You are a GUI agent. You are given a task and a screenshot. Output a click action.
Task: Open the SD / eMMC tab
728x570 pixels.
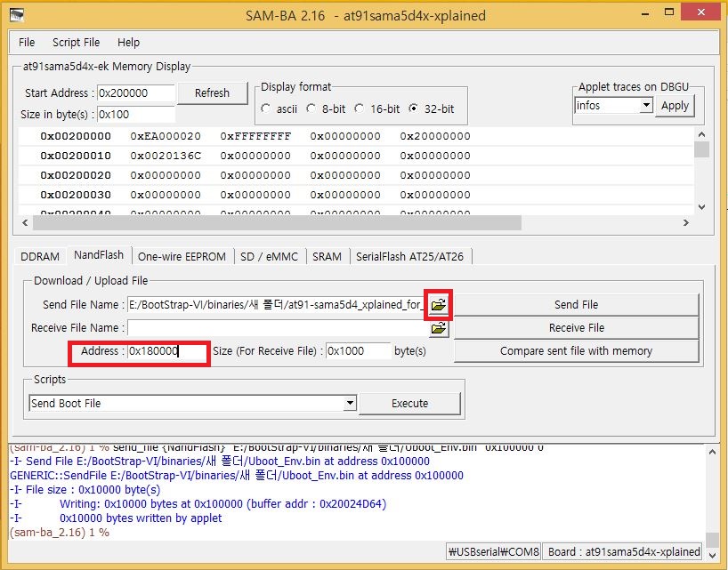(x=270, y=256)
